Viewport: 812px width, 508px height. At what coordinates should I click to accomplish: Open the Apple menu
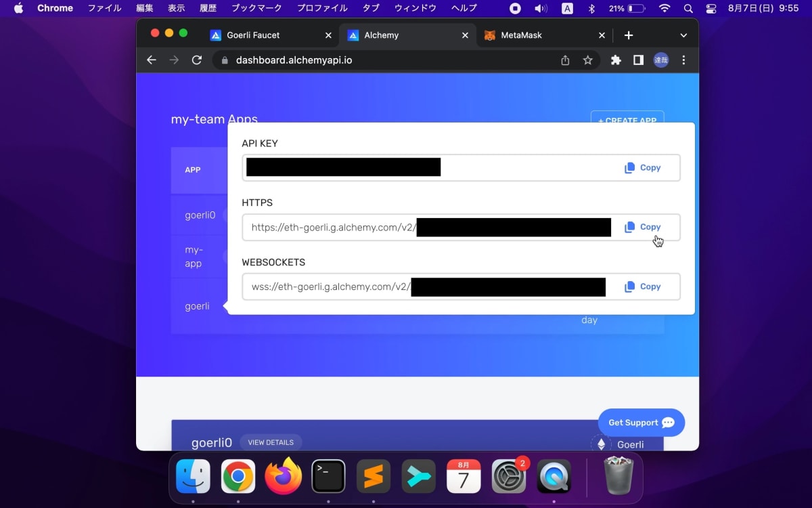tap(18, 8)
